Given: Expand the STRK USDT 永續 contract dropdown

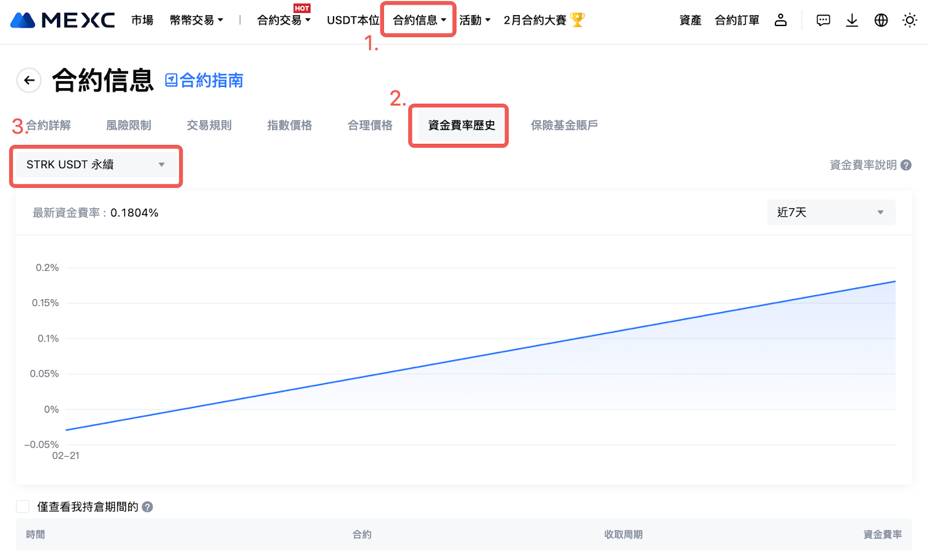Looking at the screenshot, I should click(96, 165).
